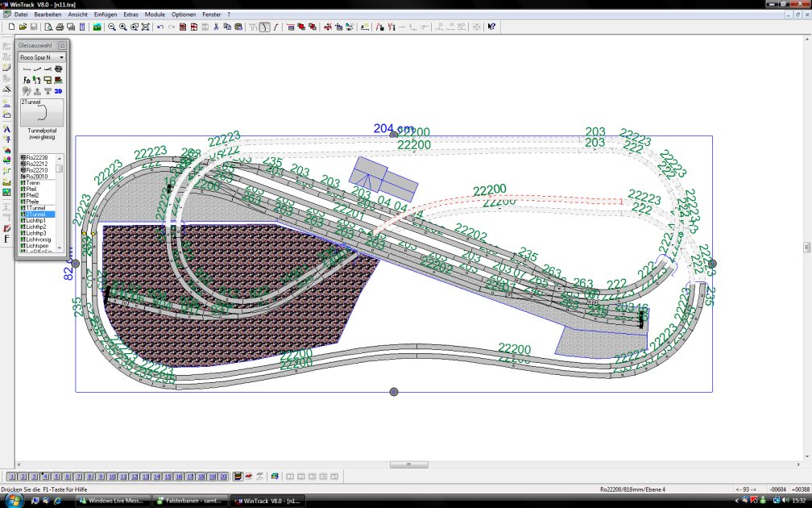Open context help arrow-question icon
The width and height of the screenshot is (812, 508).
[491, 27]
